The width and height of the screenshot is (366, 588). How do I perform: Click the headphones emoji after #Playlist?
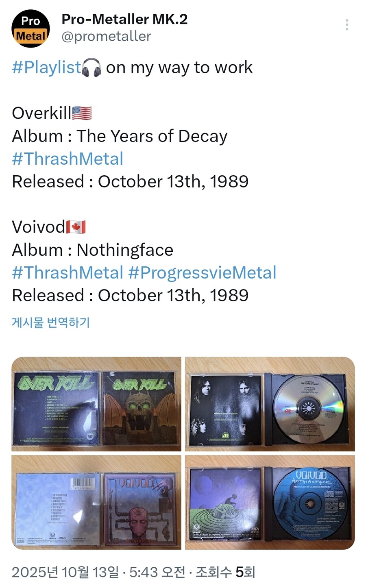[x=91, y=68]
